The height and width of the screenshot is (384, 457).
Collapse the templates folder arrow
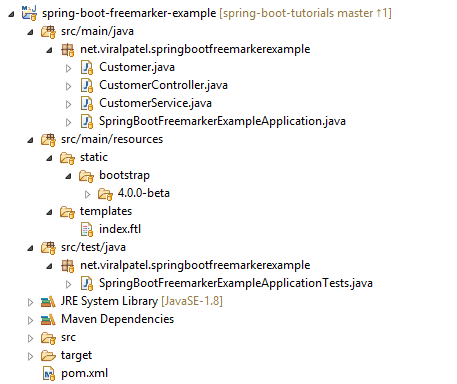[50, 212]
